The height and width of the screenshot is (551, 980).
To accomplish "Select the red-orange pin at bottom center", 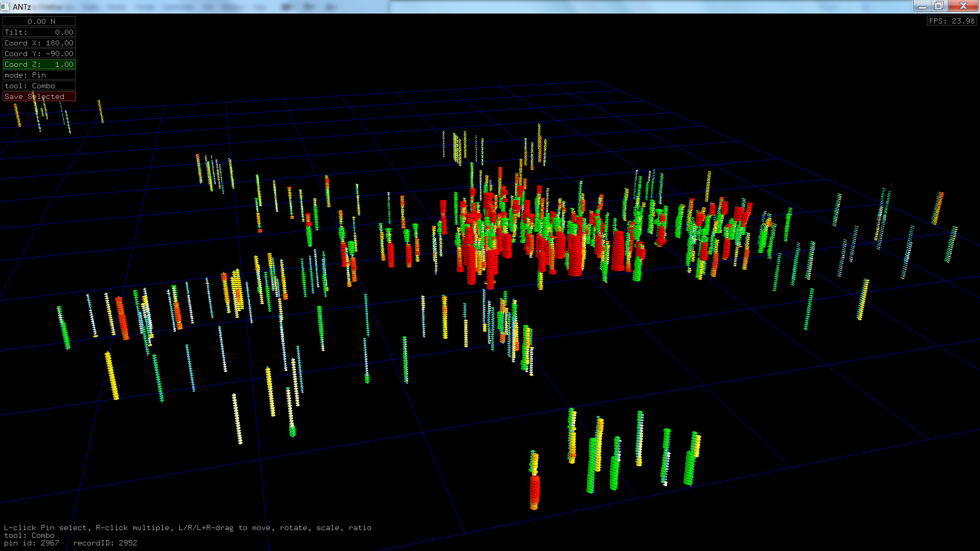I will click(534, 490).
